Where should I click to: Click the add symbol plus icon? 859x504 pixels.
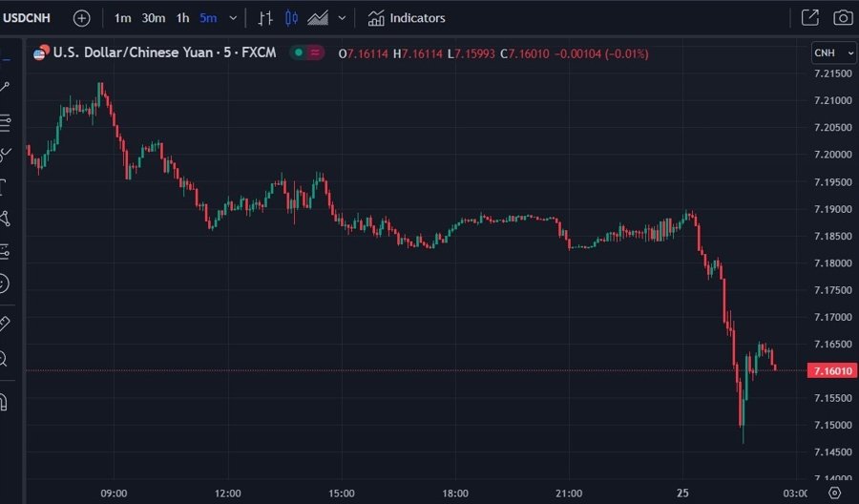pyautogui.click(x=82, y=18)
